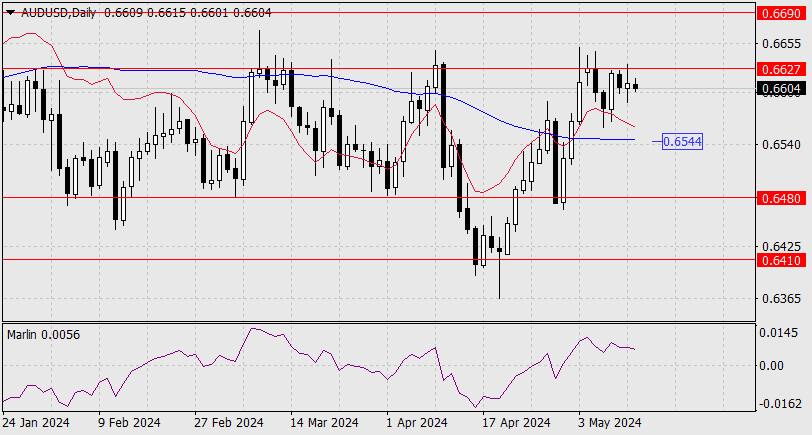Viewport: 812px width, 435px height.
Task: Click the 0.6480 red support level label
Action: [x=781, y=198]
